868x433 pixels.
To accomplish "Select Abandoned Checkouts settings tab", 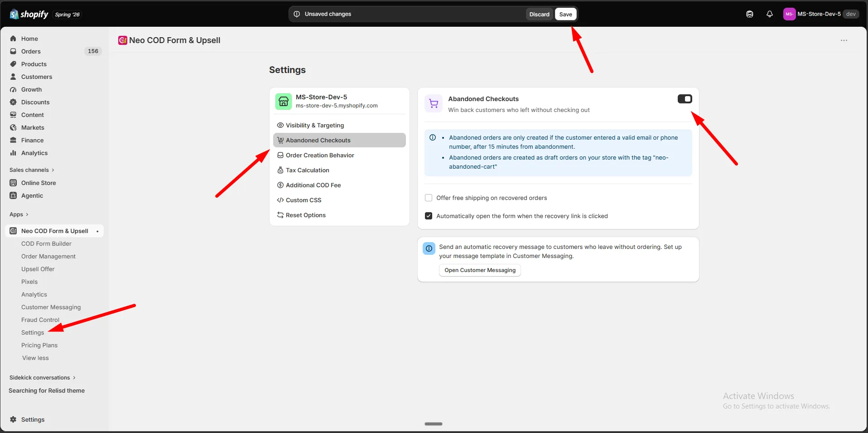I will (x=339, y=140).
